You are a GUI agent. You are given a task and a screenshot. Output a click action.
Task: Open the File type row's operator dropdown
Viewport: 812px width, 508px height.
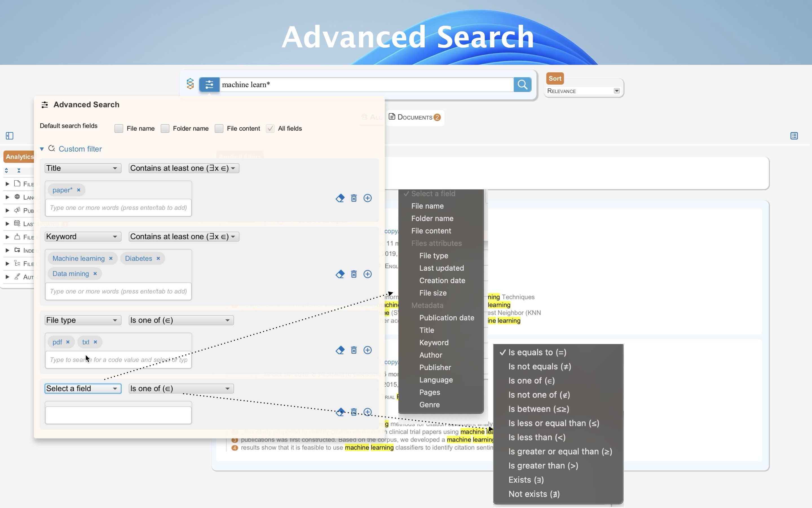click(x=181, y=320)
